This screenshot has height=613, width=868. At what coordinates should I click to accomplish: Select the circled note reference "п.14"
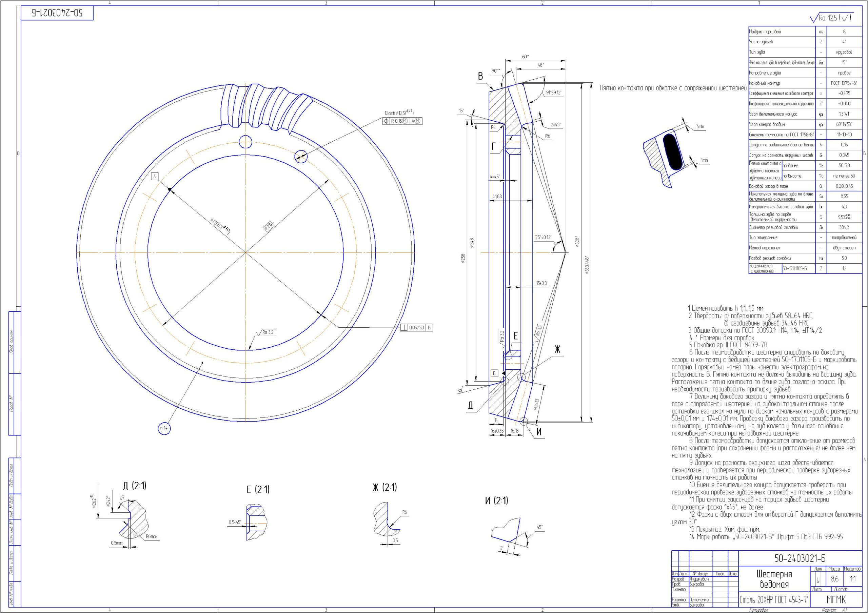point(164,428)
